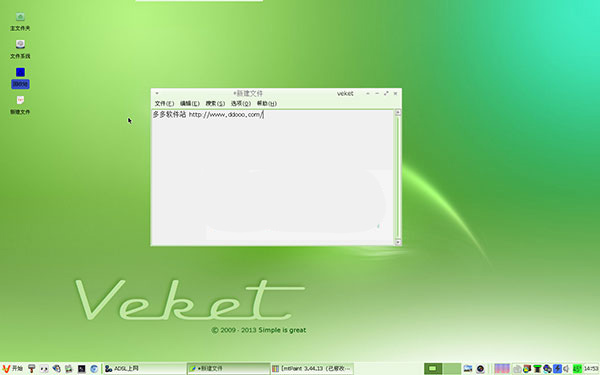Open the 选项(O) menu in the editor
The width and height of the screenshot is (600, 375).
tap(241, 103)
